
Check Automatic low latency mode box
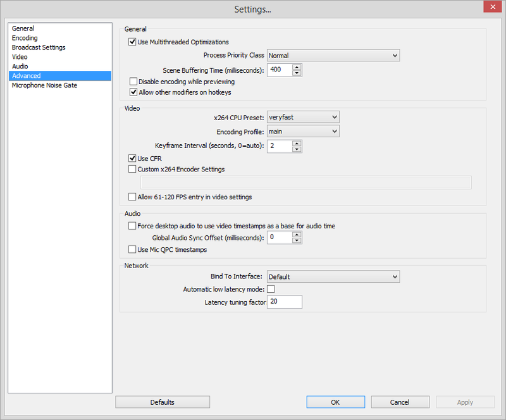pyautogui.click(x=271, y=289)
